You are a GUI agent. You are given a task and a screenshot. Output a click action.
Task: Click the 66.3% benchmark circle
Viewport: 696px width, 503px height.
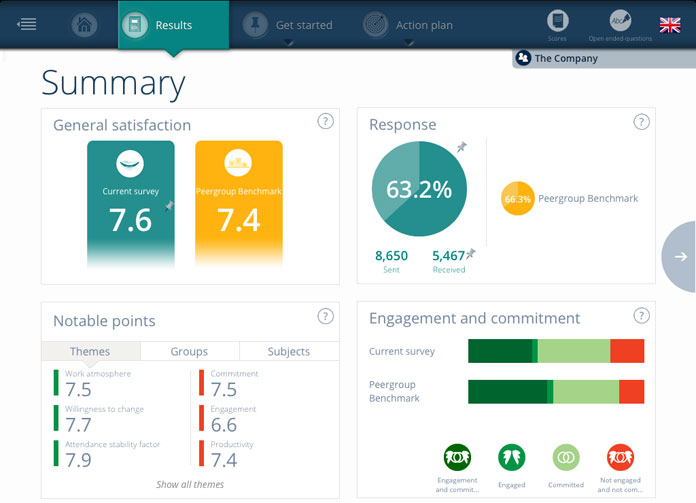pyautogui.click(x=518, y=198)
